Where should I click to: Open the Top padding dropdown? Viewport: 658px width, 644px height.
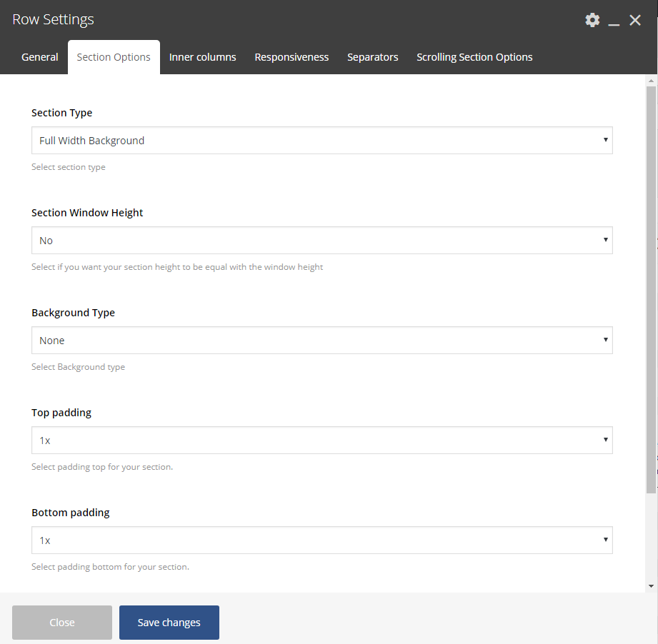click(321, 441)
